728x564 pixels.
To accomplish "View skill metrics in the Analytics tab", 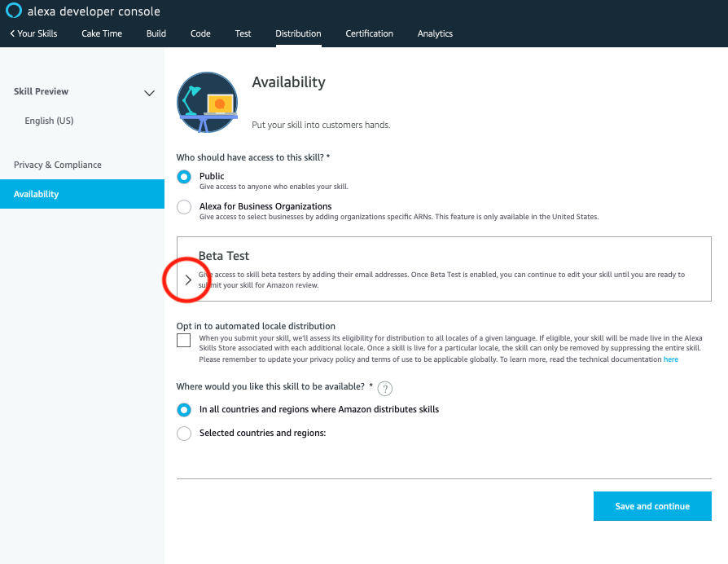I will [435, 33].
